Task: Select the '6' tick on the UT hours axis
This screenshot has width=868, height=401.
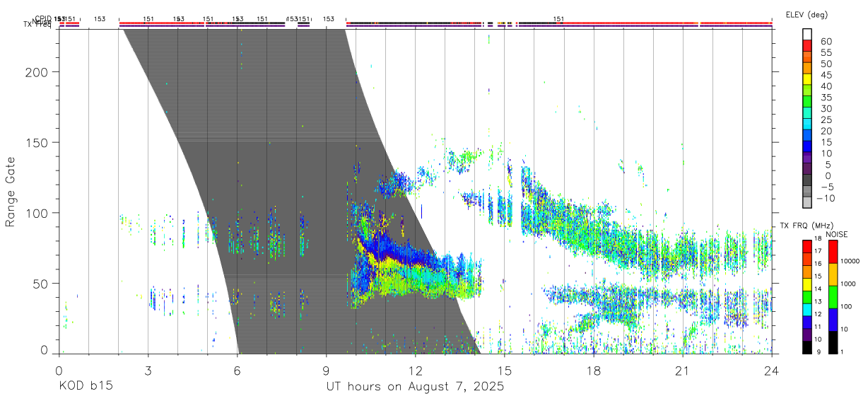Action: click(237, 370)
